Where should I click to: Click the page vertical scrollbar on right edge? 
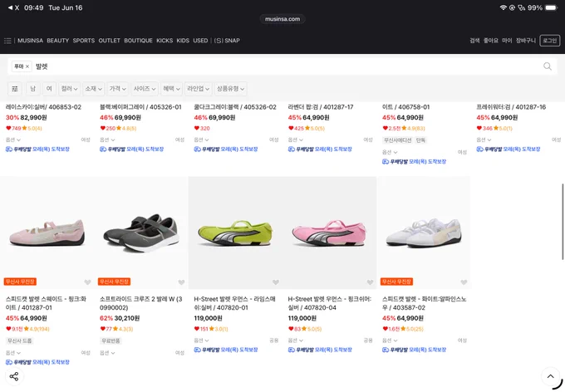tap(563, 222)
